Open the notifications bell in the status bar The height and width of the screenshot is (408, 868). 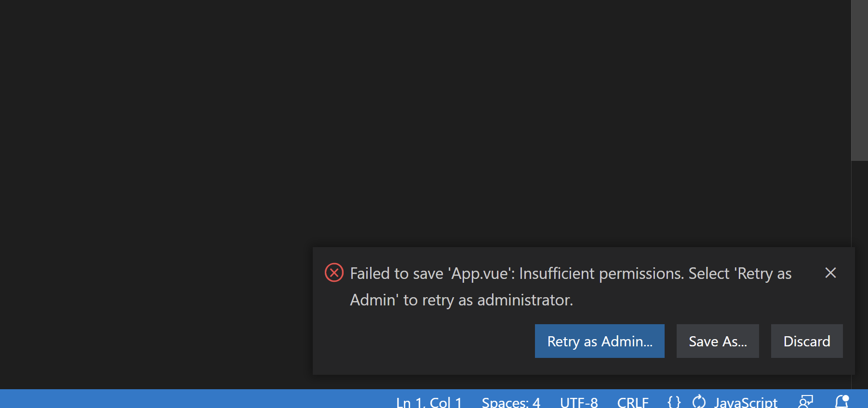[841, 401]
